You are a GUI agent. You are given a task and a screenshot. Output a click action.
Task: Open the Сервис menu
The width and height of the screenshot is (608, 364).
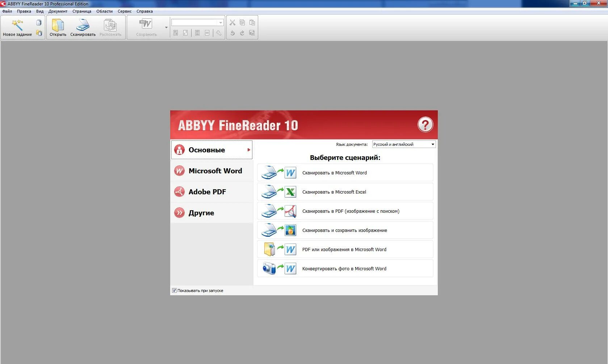coord(125,11)
